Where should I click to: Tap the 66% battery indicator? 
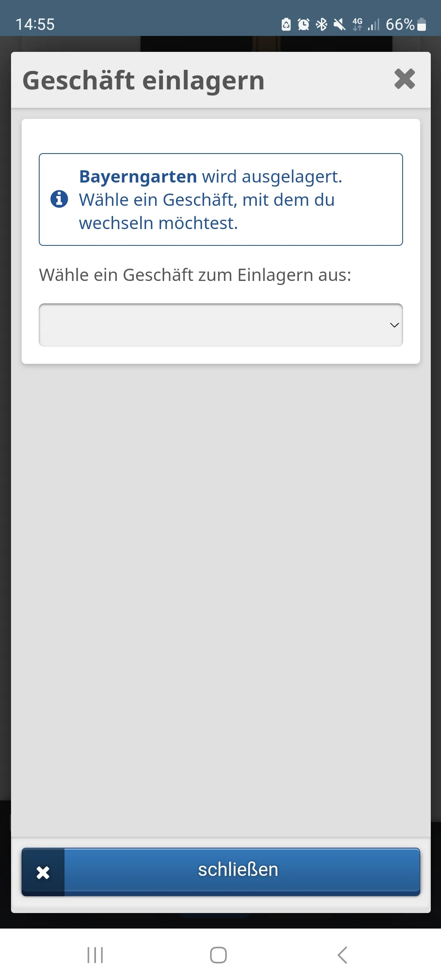click(406, 24)
